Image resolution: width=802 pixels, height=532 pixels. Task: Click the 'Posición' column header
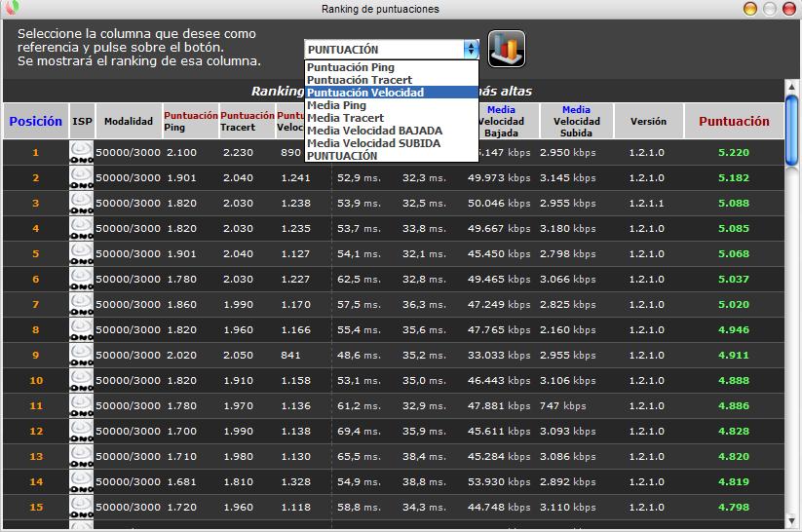click(x=36, y=122)
